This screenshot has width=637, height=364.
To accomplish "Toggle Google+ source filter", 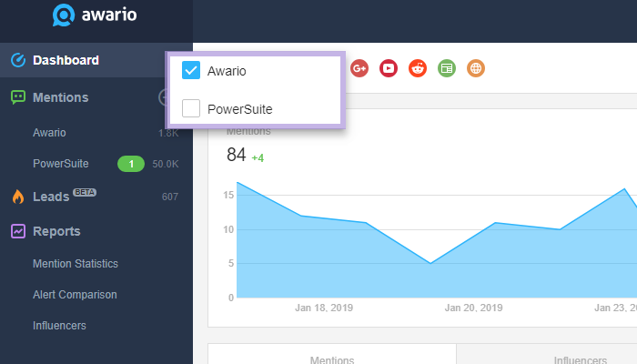I will [x=359, y=68].
